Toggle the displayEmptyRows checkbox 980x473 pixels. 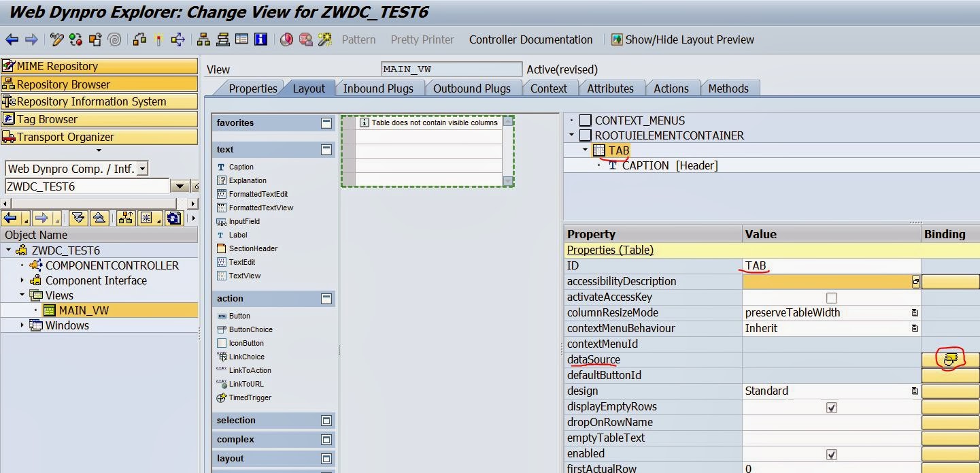click(831, 407)
